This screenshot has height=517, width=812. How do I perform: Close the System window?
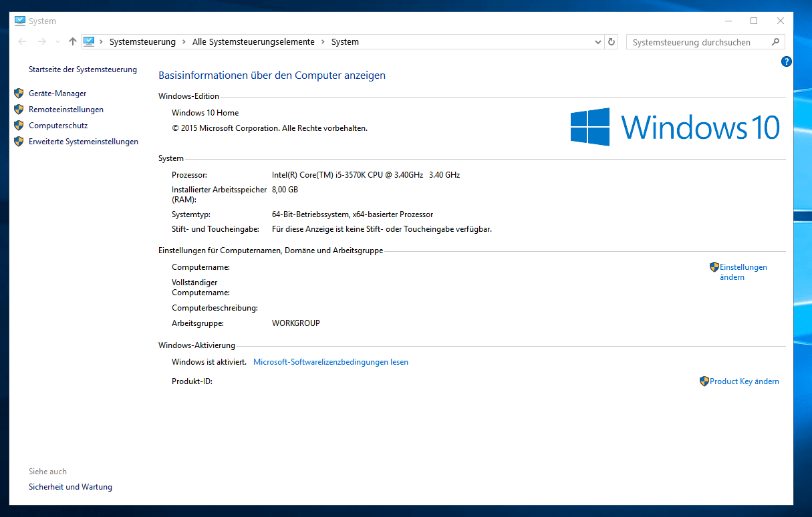(x=780, y=21)
